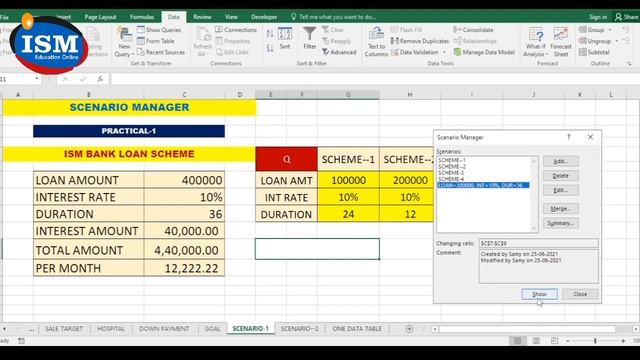Click Delete in Scenario Manager

(x=560, y=176)
